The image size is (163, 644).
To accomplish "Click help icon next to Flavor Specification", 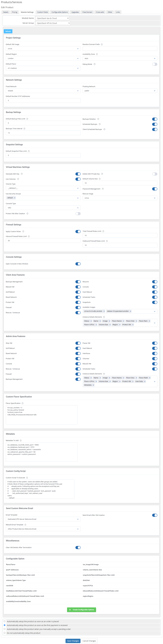I will [23, 403].
